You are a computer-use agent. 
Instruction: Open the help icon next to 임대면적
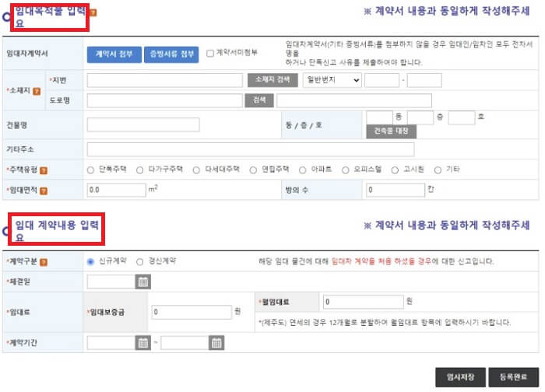[44, 191]
